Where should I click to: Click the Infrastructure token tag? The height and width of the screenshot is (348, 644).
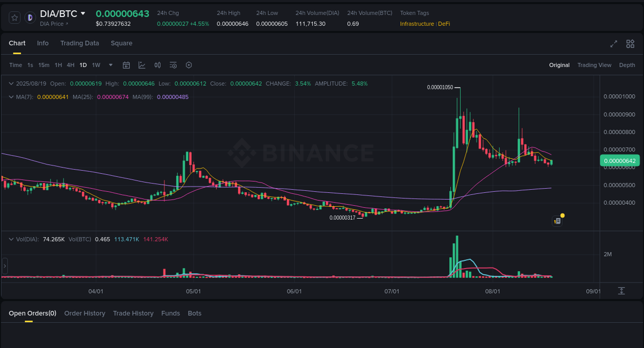coord(417,24)
